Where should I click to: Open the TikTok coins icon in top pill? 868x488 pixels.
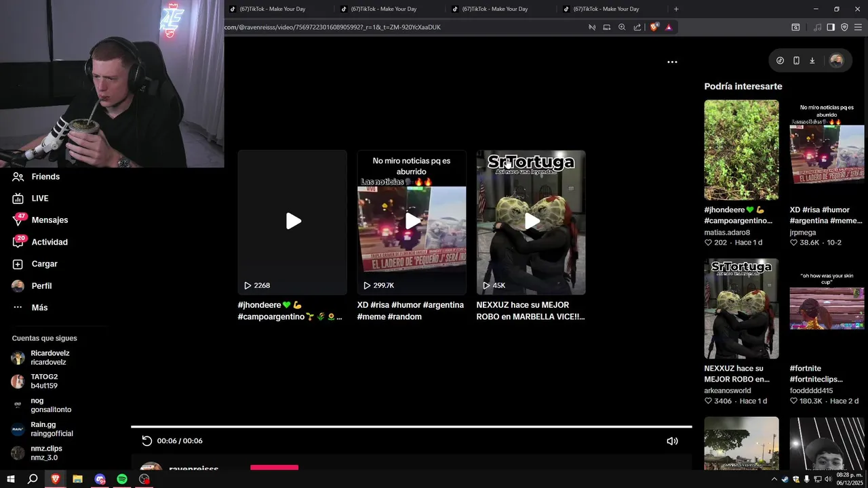click(x=780, y=60)
